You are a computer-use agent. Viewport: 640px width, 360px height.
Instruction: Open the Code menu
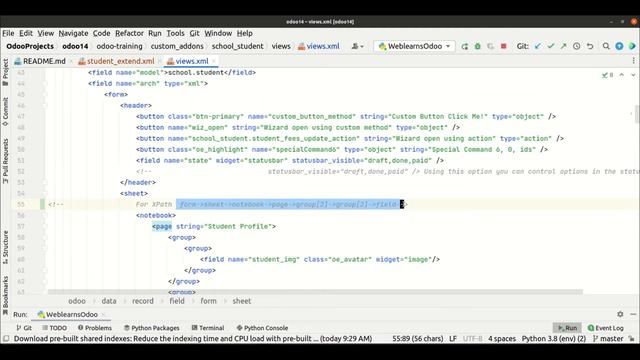click(x=101, y=33)
